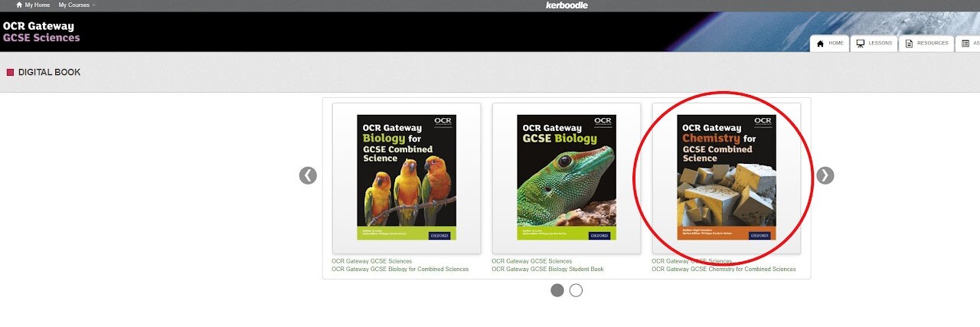
Task: Follow the GCSE Biology for Combined Sciences link
Action: (x=400, y=269)
